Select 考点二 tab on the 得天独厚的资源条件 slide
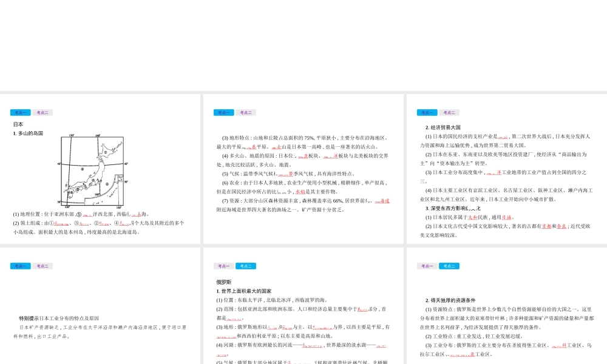The image size is (607, 364). [x=449, y=266]
